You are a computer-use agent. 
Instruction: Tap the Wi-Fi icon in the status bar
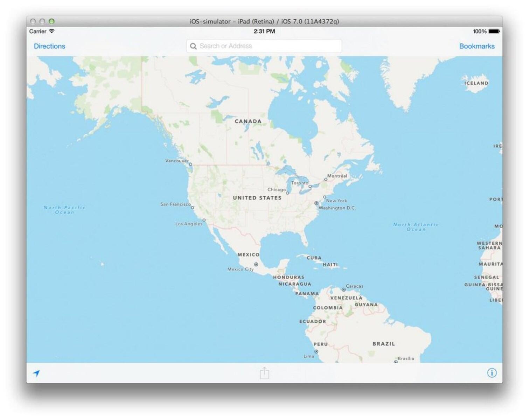[x=52, y=31]
